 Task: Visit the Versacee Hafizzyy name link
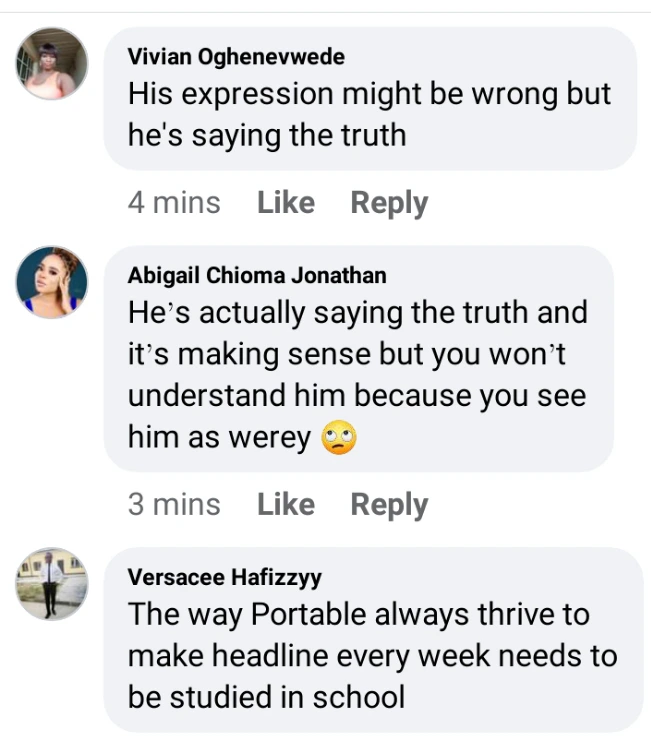[x=225, y=577]
